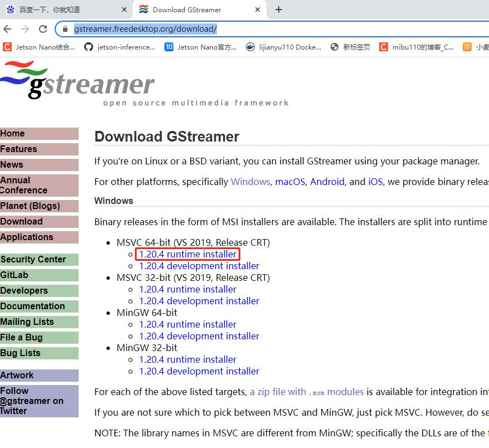Image resolution: width=489 pixels, height=448 pixels.
Task: Open Jetson Nano结合 bookmark
Action: coord(39,47)
